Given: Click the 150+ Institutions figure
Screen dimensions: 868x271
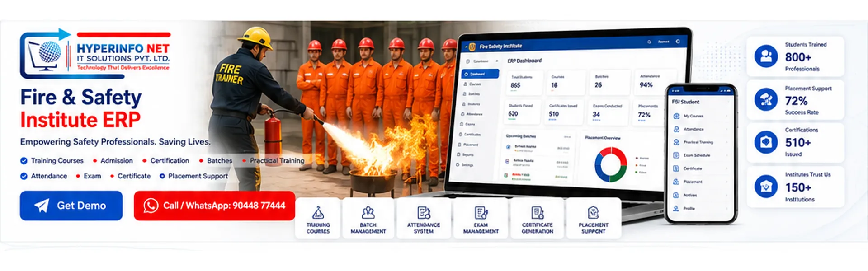Looking at the screenshot, I should click(x=798, y=187).
